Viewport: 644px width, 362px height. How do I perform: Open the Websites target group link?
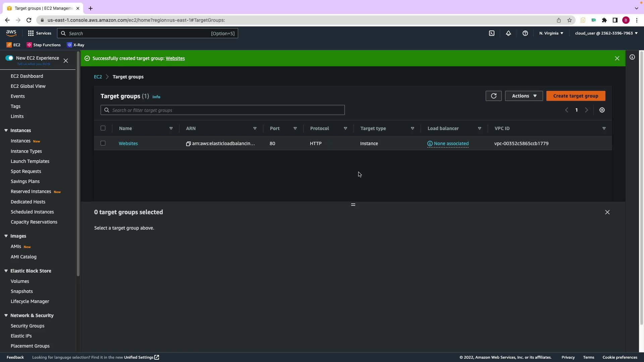[128, 143]
